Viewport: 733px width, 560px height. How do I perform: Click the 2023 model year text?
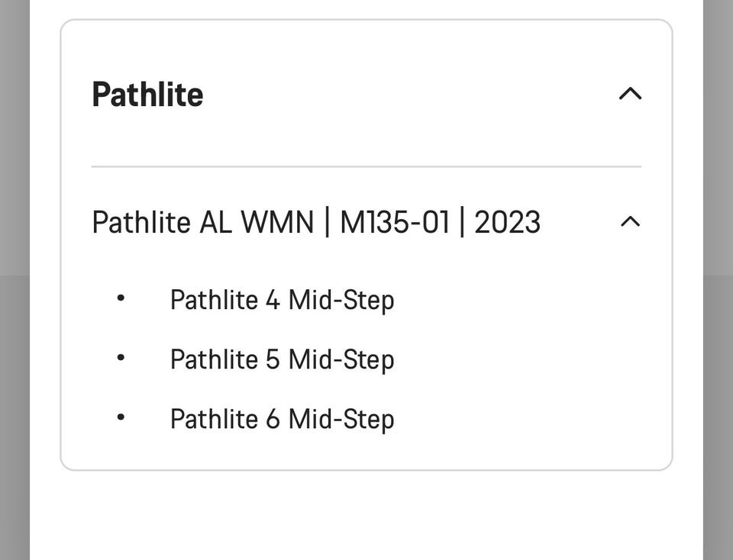click(x=507, y=223)
